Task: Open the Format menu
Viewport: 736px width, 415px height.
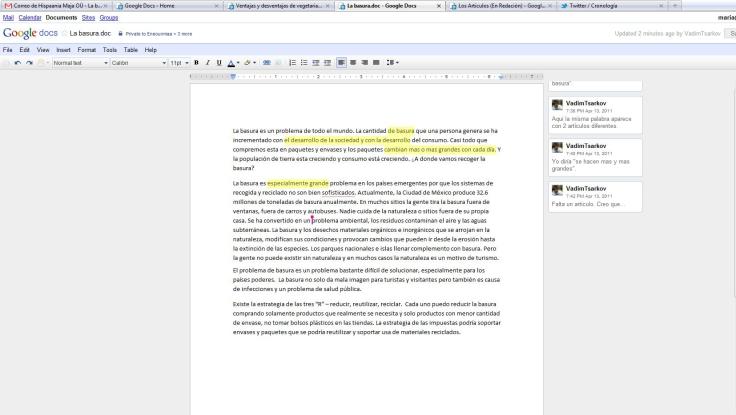Action: [87, 49]
